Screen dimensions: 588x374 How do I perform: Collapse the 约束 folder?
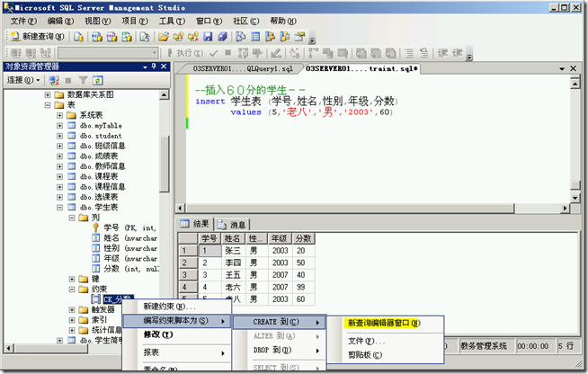[x=72, y=289]
